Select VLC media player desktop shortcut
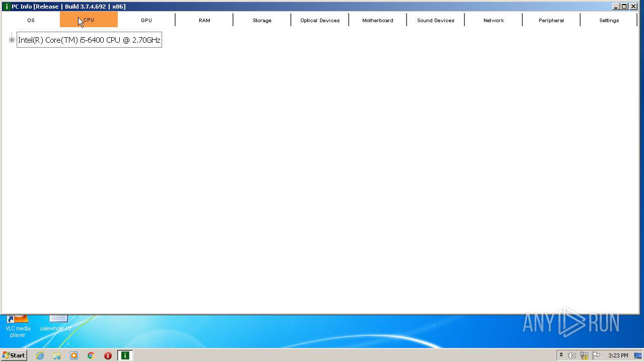 point(18,327)
